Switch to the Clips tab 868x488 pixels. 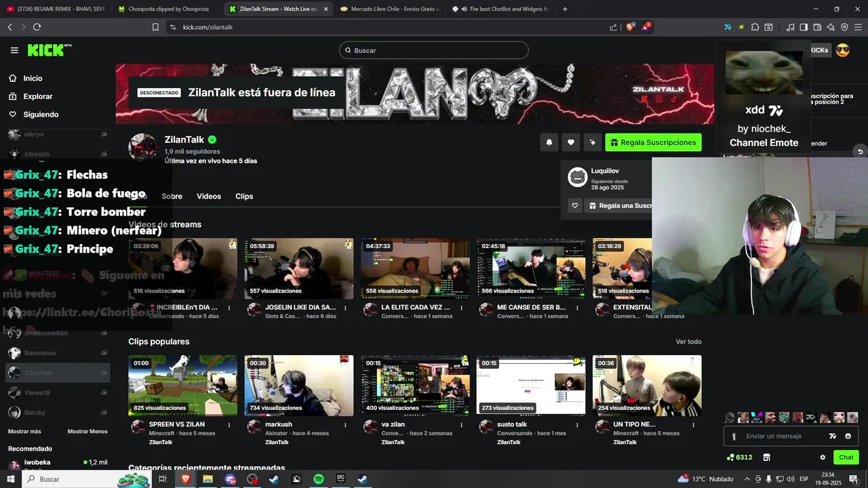click(x=244, y=197)
